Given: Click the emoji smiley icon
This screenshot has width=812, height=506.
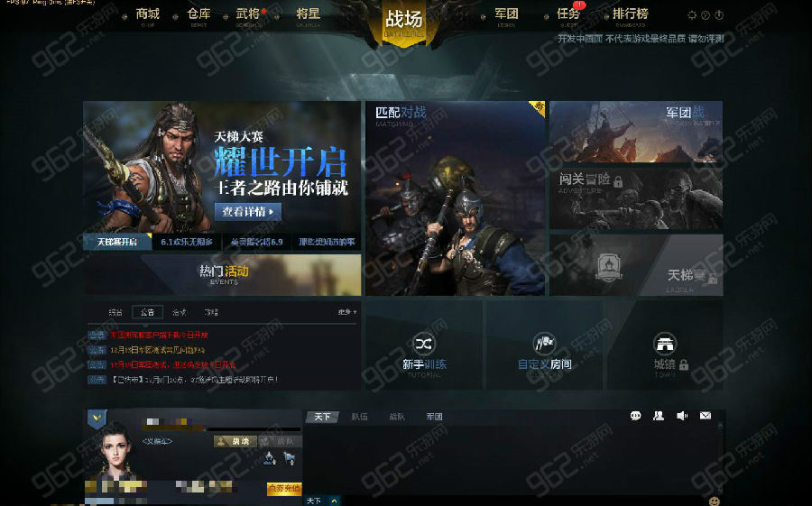Looking at the screenshot, I should (x=715, y=501).
